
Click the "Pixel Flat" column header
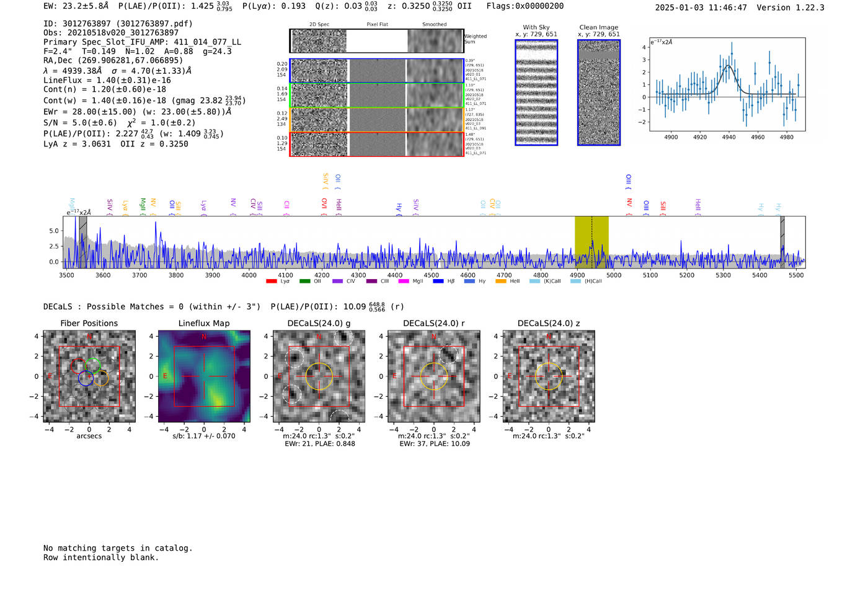click(x=377, y=25)
